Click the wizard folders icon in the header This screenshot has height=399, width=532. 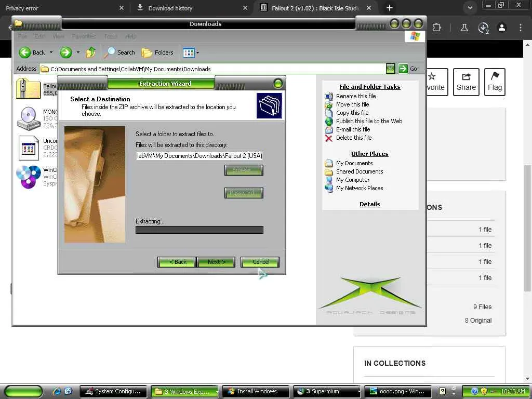coord(270,105)
